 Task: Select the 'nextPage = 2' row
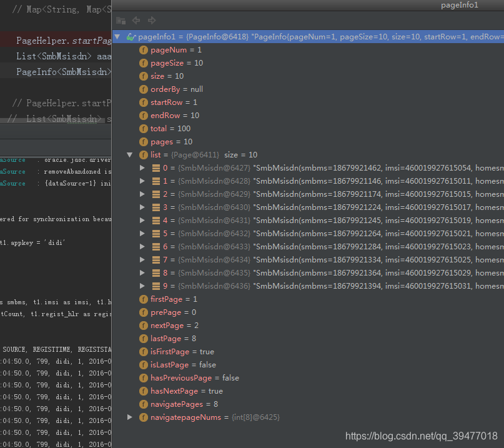click(x=308, y=326)
